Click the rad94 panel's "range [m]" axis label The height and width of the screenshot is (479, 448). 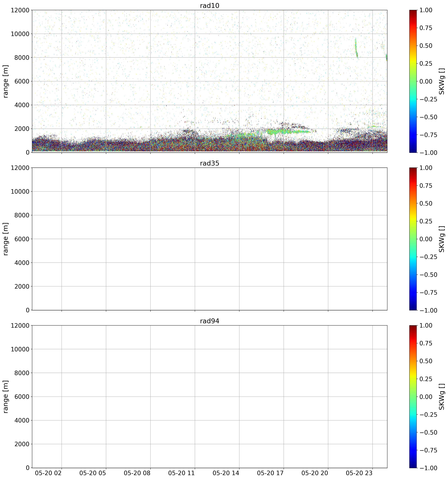5,397
